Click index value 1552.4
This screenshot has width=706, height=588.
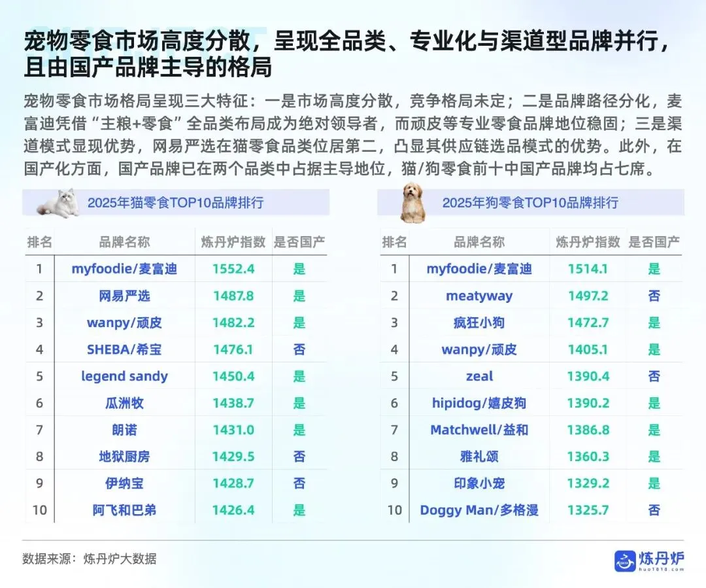click(233, 269)
